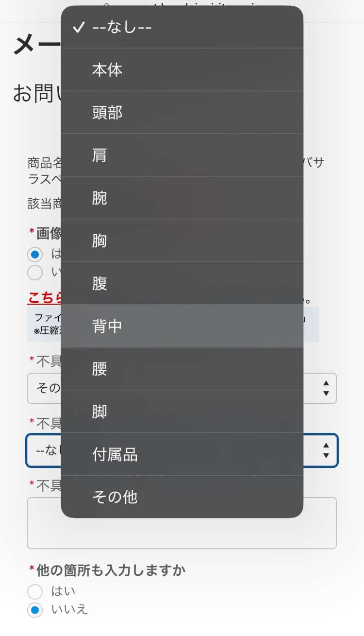Open the red こちら link

click(44, 297)
